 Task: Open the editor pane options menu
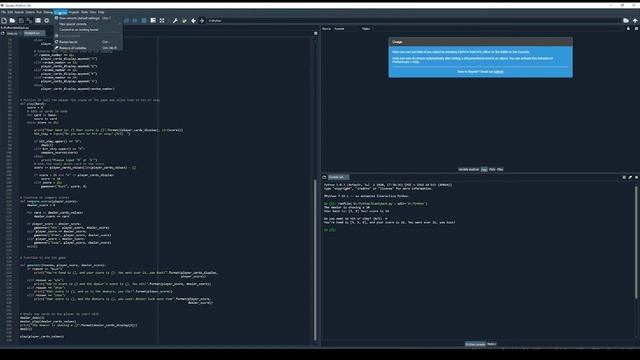[316, 33]
